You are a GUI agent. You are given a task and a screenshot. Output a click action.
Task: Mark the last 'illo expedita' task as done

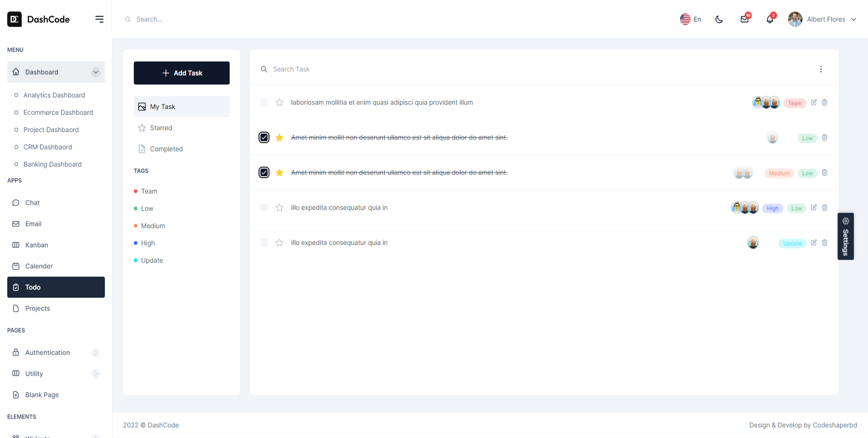pos(264,243)
